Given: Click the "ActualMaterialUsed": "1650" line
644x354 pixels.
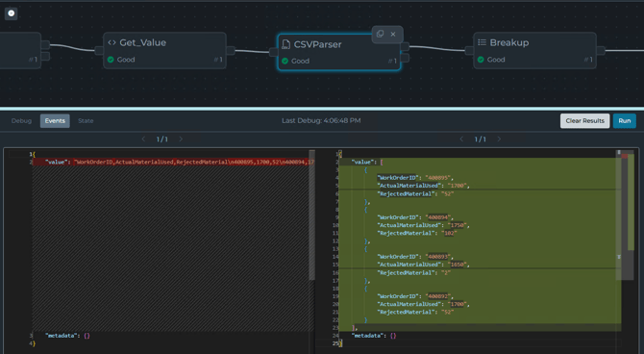Looking at the screenshot, I should (424, 265).
